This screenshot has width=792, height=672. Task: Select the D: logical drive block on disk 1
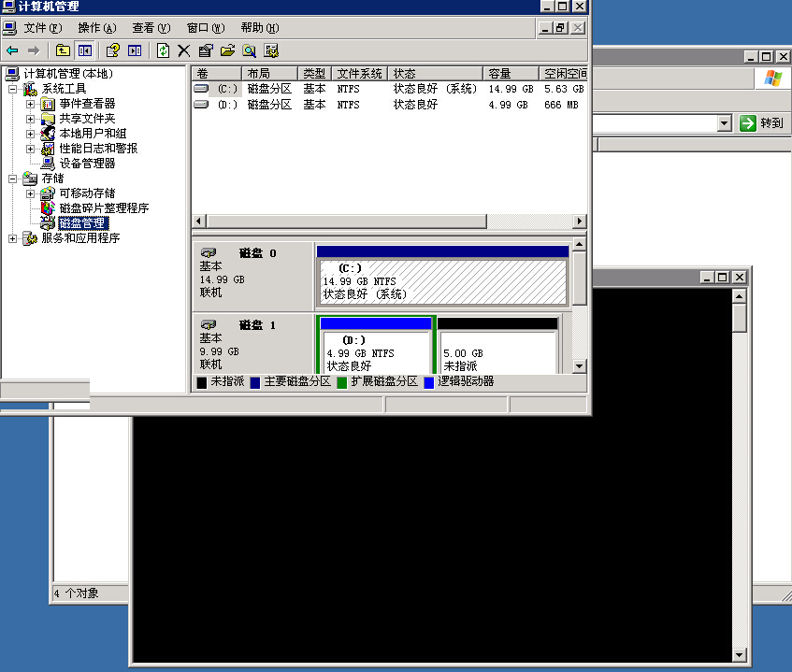[x=376, y=345]
